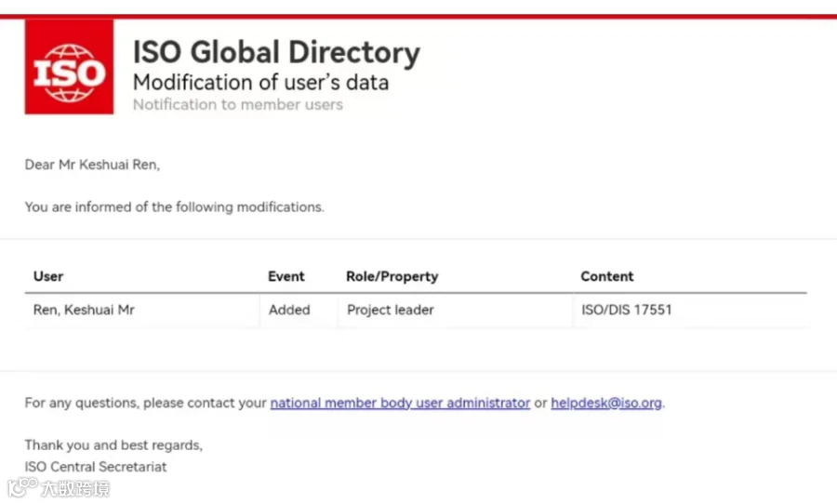Click the User column header
Viewport: 837px width, 504px height.
coord(48,276)
